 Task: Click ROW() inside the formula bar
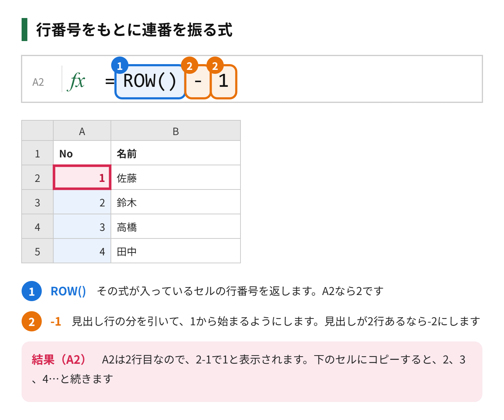click(150, 81)
